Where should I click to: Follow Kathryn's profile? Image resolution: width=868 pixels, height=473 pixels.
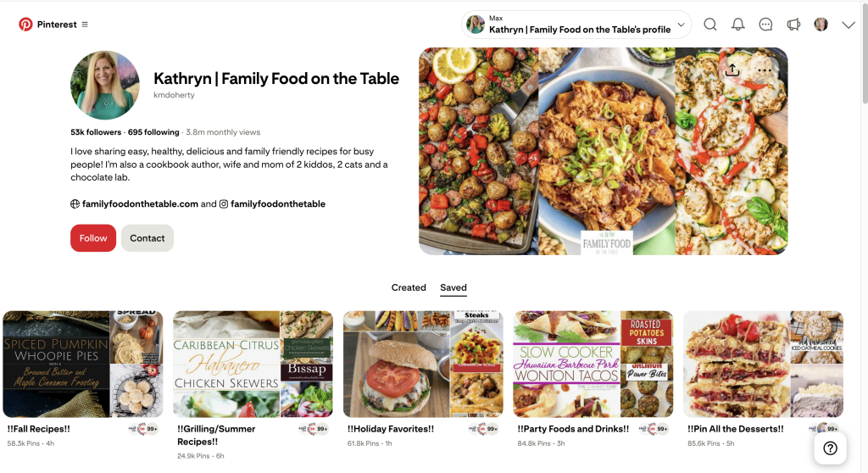[x=93, y=238]
